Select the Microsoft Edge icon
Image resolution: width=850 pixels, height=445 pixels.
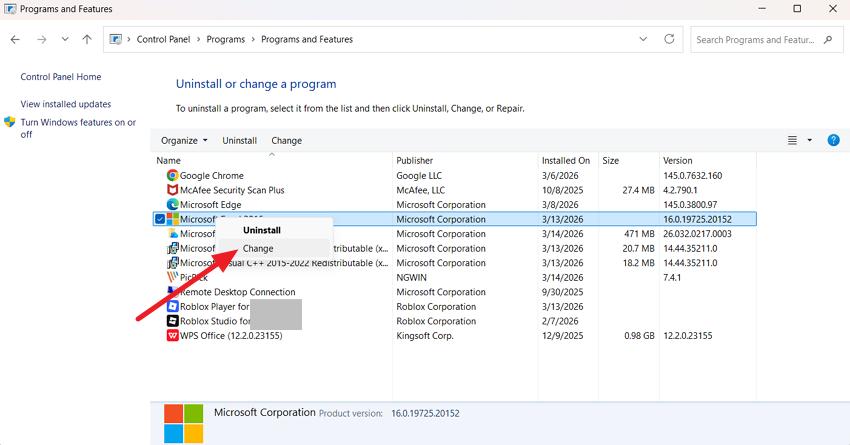[x=172, y=204]
